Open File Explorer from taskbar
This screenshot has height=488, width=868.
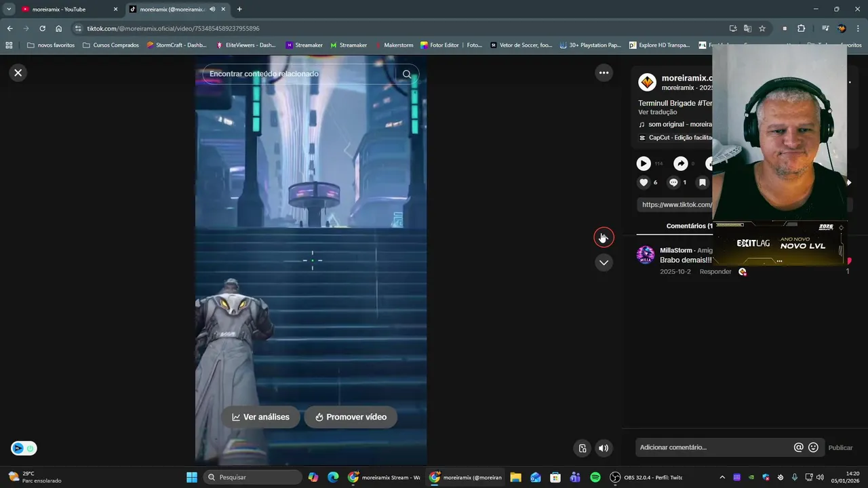pos(515,477)
